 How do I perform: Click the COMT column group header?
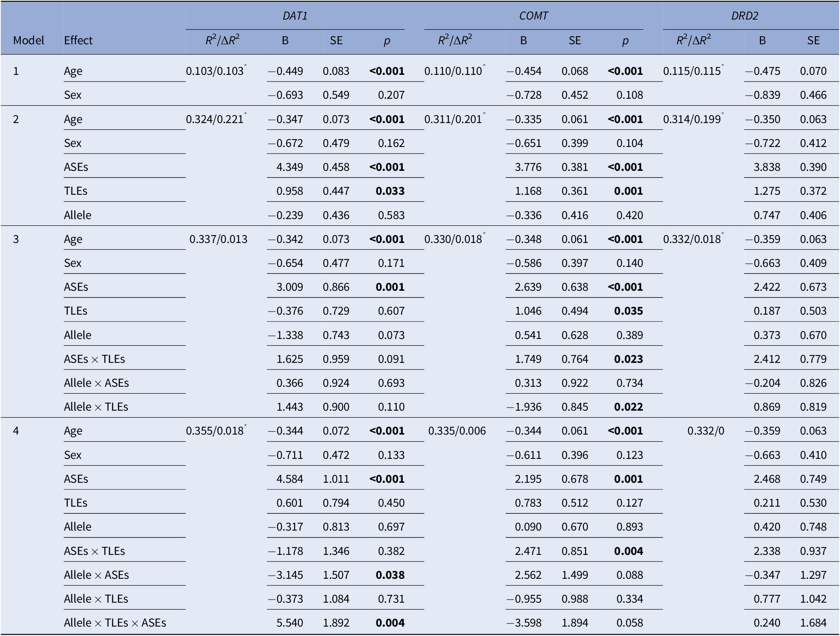[x=533, y=16]
